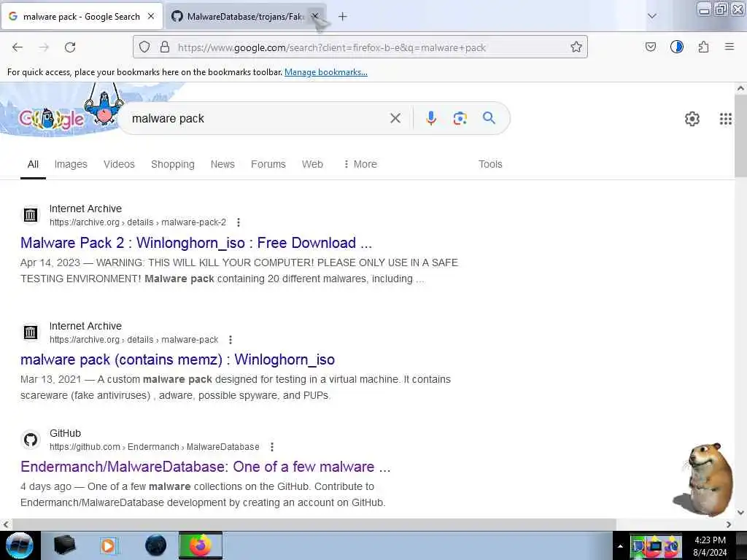Start voice search with microphone icon

coord(430,118)
